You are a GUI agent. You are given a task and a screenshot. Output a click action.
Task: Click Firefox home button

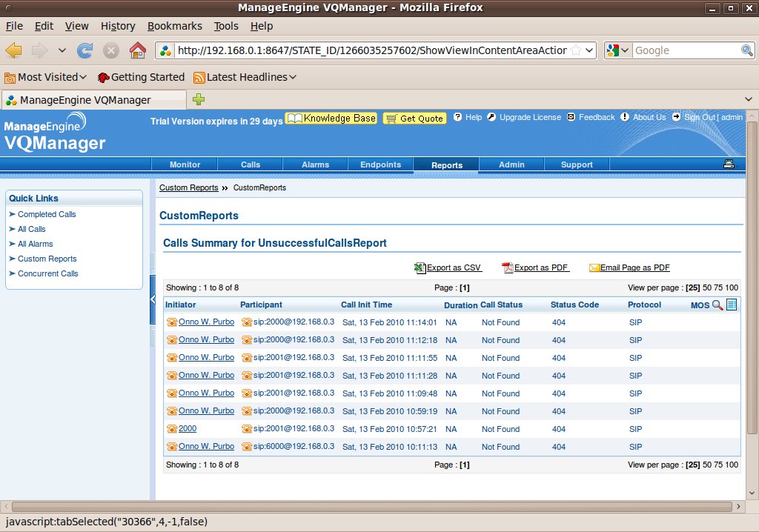pos(137,50)
